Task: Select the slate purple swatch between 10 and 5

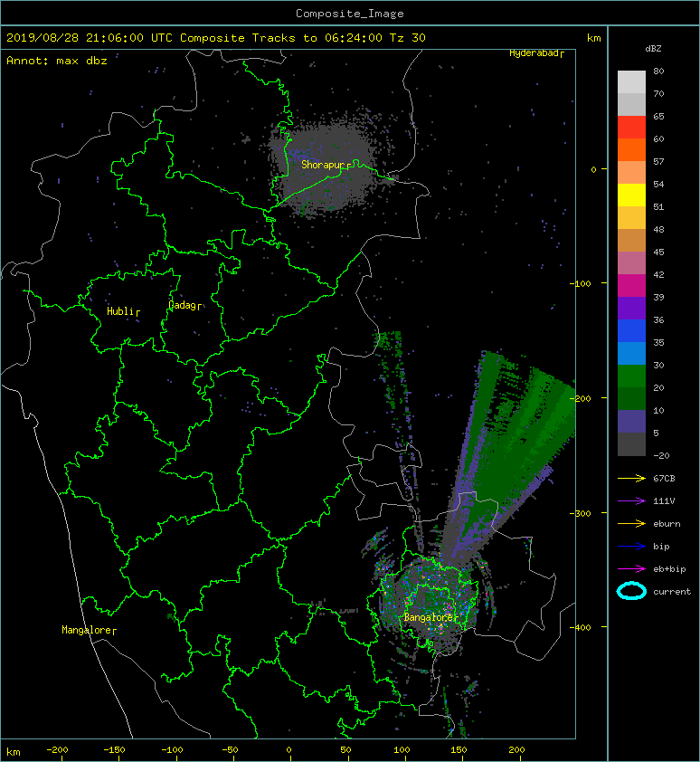Action: pyautogui.click(x=631, y=421)
